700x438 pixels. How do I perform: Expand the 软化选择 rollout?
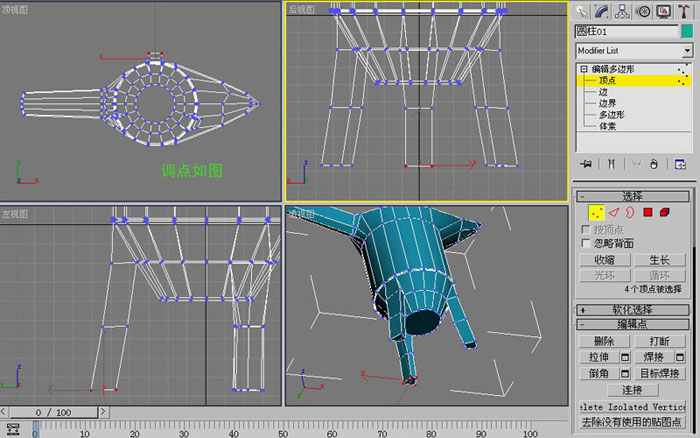coord(633,310)
